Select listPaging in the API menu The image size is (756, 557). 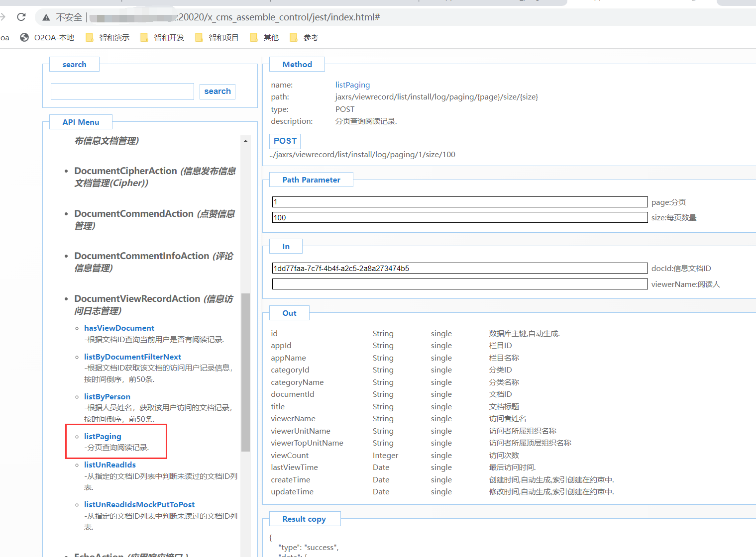tap(103, 436)
